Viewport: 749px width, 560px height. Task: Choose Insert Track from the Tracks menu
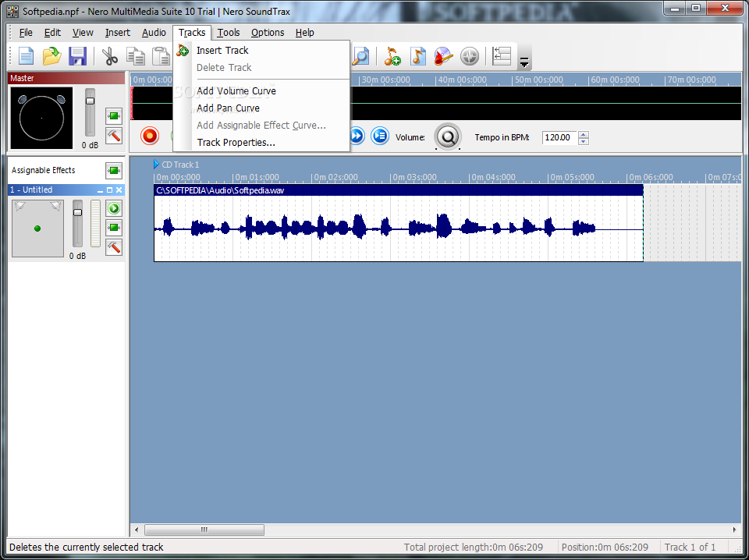pyautogui.click(x=261, y=50)
